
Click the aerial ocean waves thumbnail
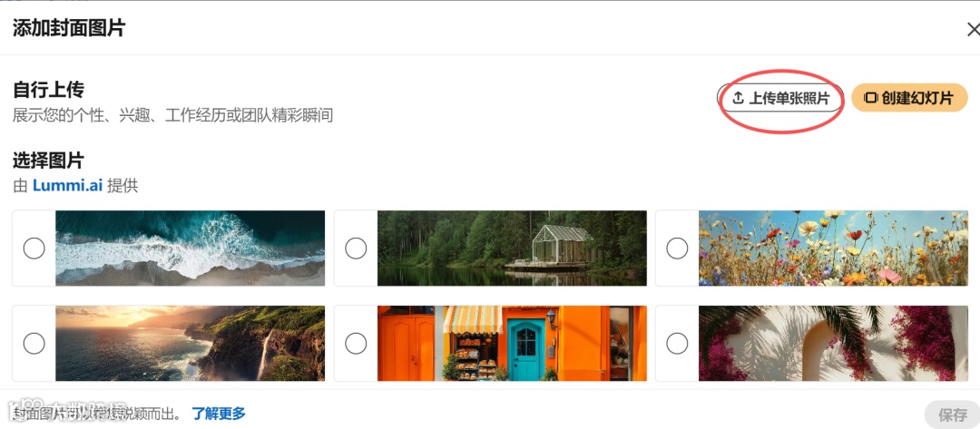tap(190, 248)
